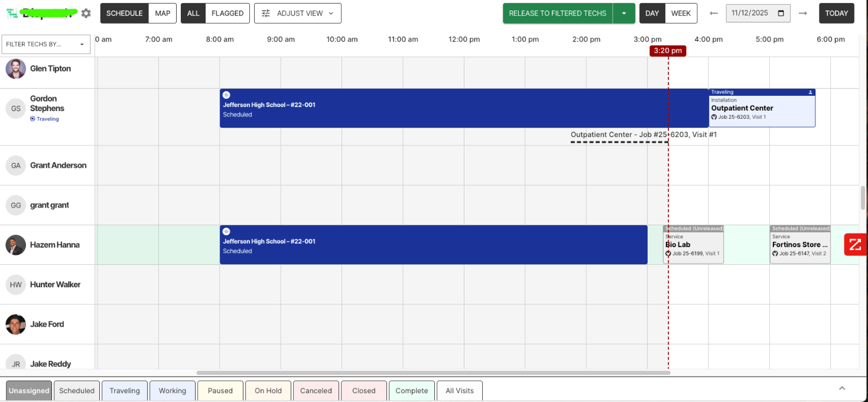Switch calendar to Week view

(x=681, y=13)
